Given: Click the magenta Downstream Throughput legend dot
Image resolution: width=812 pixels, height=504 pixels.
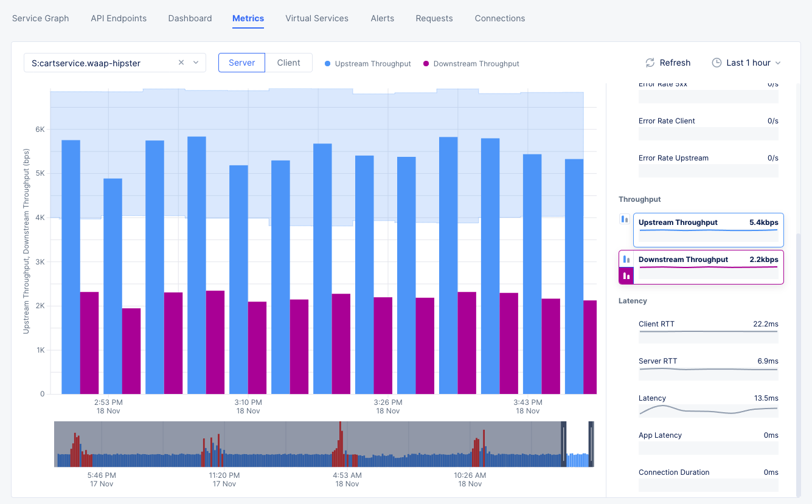Looking at the screenshot, I should click(426, 64).
